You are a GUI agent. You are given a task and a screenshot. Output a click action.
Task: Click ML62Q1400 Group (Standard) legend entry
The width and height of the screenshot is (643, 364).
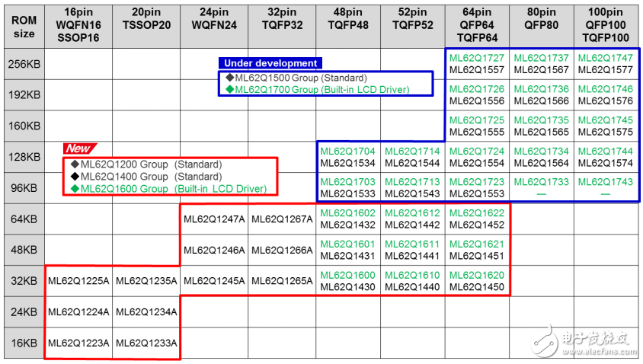[146, 177]
